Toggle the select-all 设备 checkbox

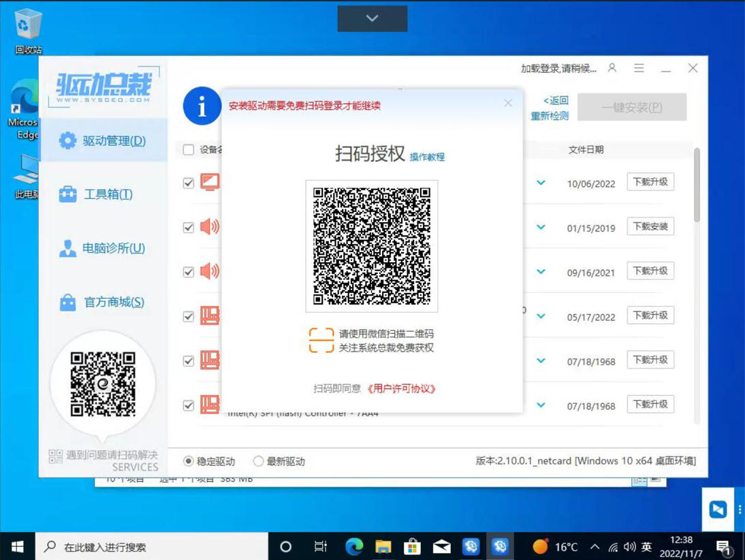(x=189, y=150)
